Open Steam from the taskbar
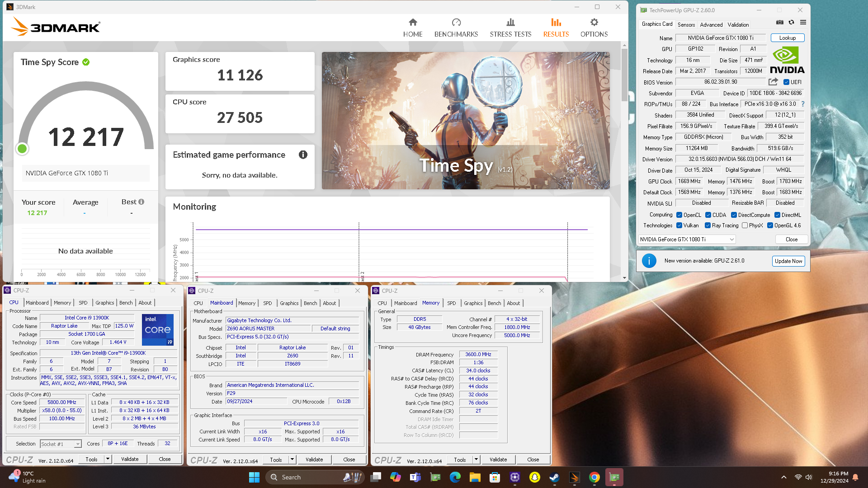 [554, 477]
